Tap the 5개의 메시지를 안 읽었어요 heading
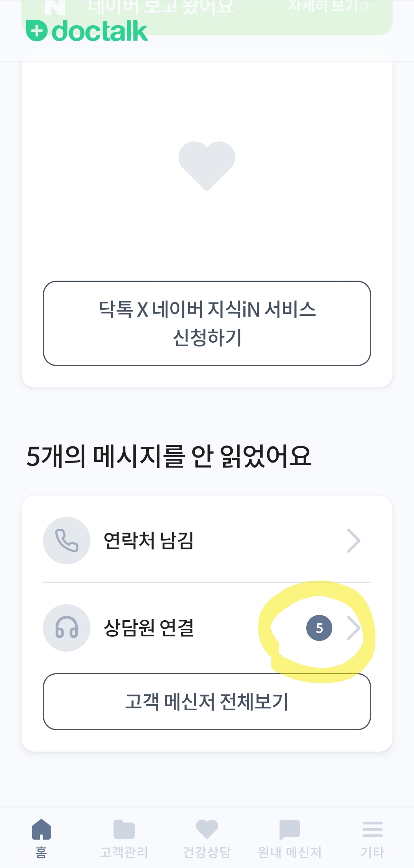The height and width of the screenshot is (868, 414). pyautogui.click(x=169, y=456)
